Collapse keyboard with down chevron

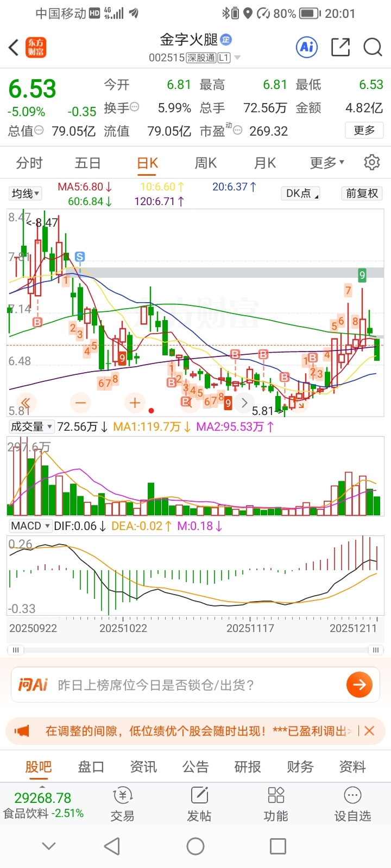click(x=49, y=846)
